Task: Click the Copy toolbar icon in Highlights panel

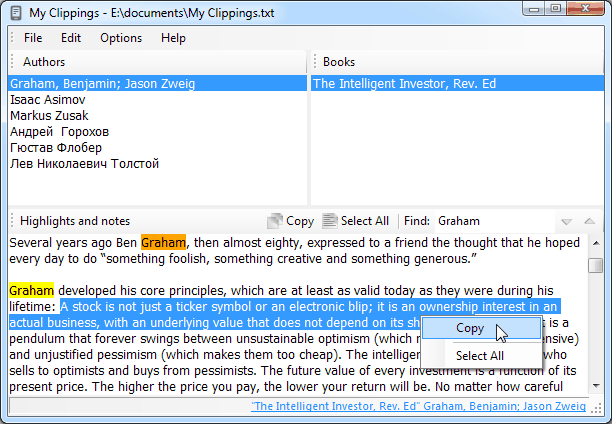Action: pos(275,221)
